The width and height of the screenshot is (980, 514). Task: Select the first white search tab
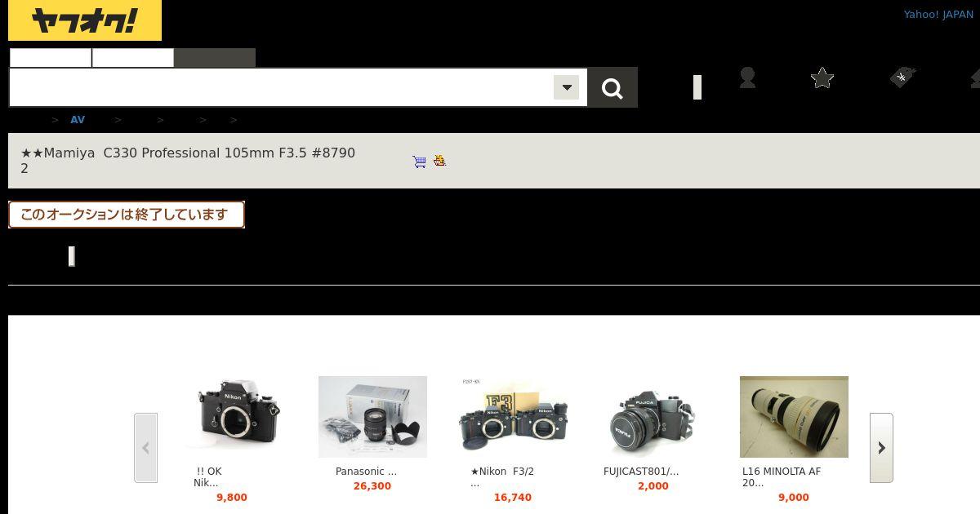(51, 58)
